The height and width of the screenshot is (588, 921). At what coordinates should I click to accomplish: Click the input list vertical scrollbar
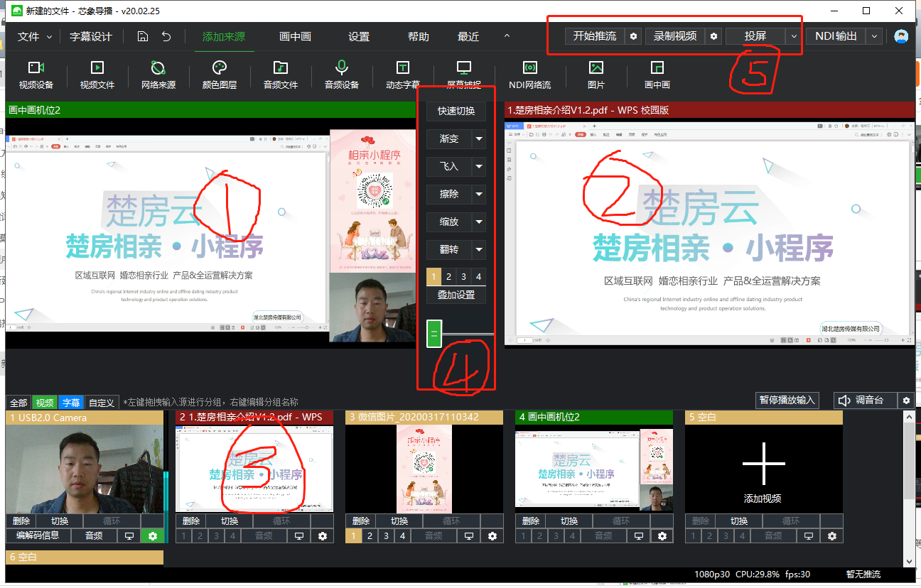(x=909, y=462)
